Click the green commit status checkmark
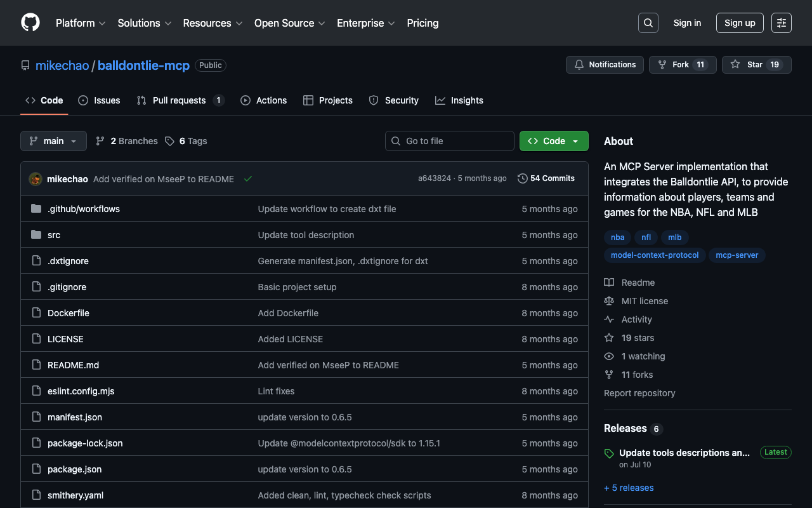Image resolution: width=812 pixels, height=508 pixels. (248, 179)
